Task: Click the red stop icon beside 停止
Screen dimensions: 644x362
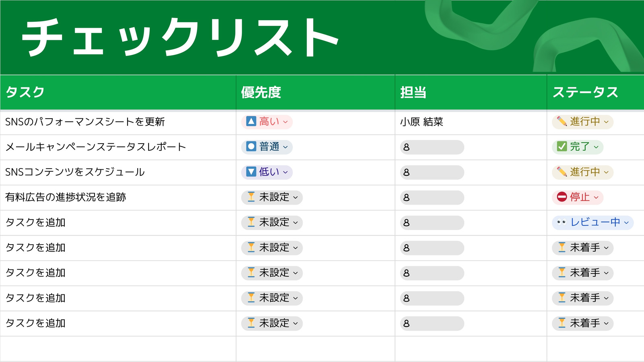Action: (x=562, y=197)
